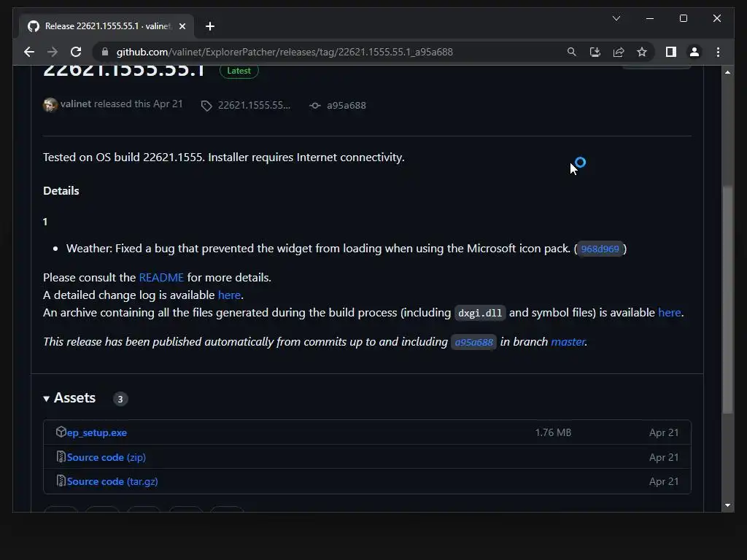
Task: Click the page scrollbar down arrow
Action: point(727,505)
